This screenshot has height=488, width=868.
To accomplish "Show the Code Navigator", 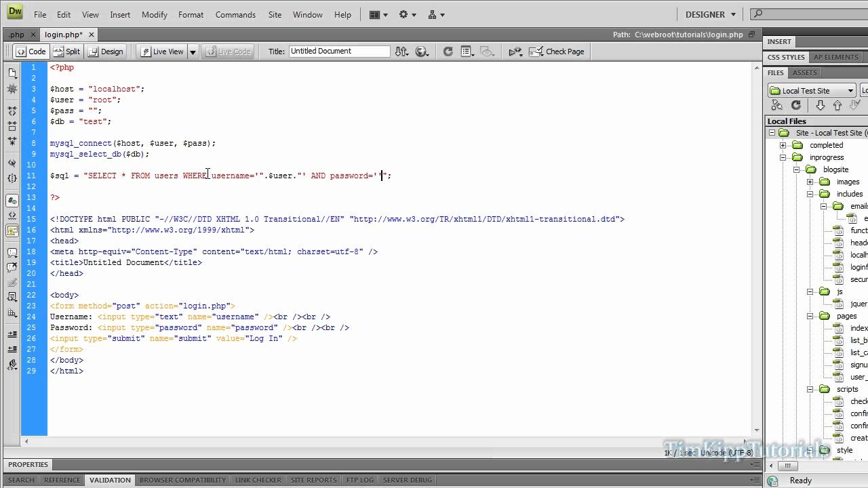I will [12, 89].
